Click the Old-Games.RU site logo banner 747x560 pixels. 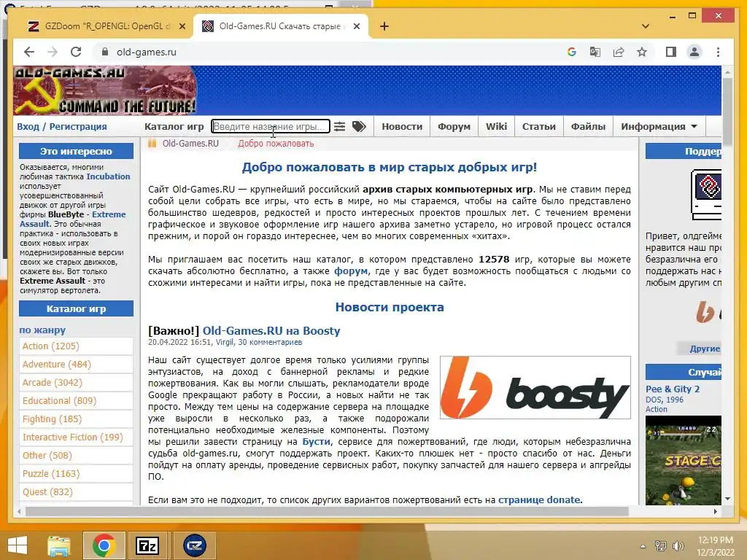pos(105,90)
